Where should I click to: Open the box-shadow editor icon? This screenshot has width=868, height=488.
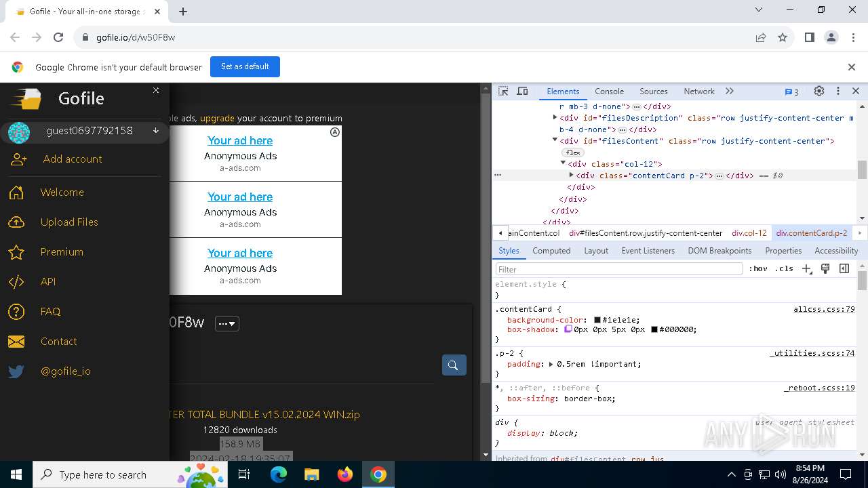click(x=568, y=329)
